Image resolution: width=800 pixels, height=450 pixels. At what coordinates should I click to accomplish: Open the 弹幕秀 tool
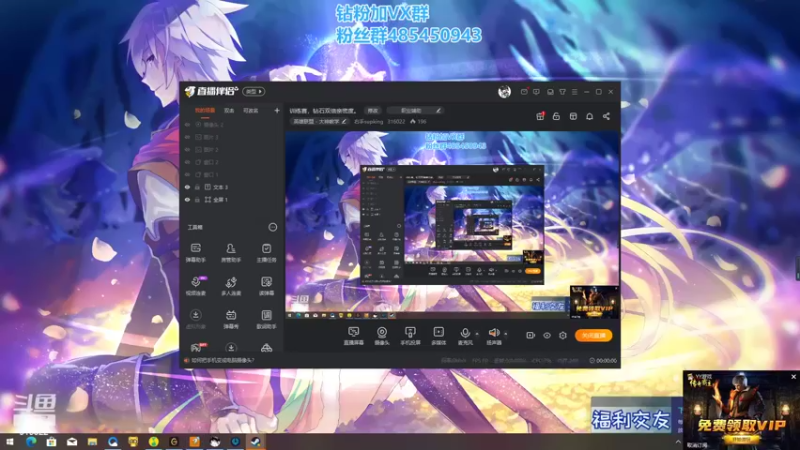pos(231,319)
